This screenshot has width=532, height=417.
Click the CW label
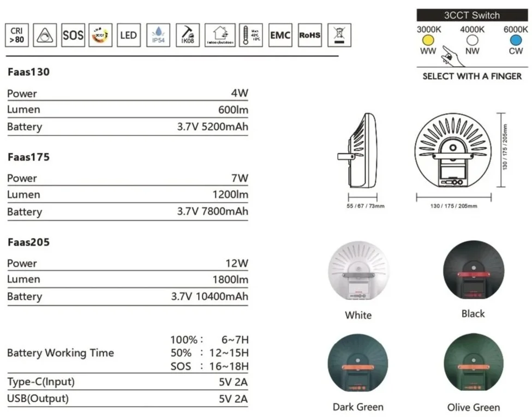516,51
